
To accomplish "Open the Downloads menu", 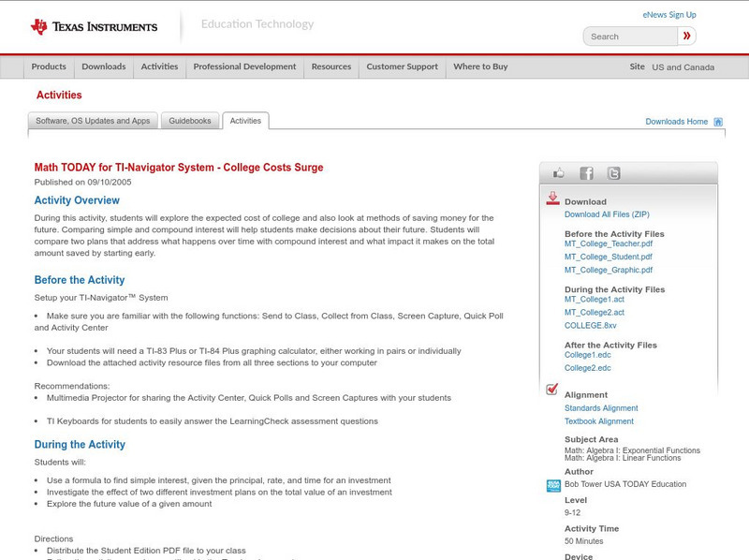I will [x=104, y=66].
